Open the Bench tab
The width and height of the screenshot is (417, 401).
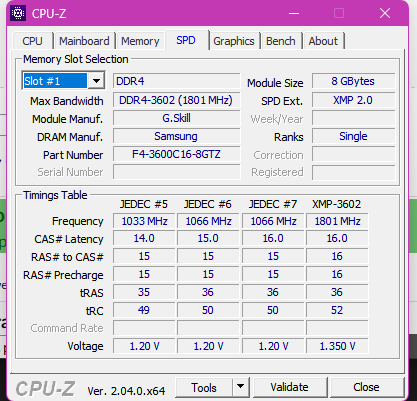pyautogui.click(x=281, y=41)
